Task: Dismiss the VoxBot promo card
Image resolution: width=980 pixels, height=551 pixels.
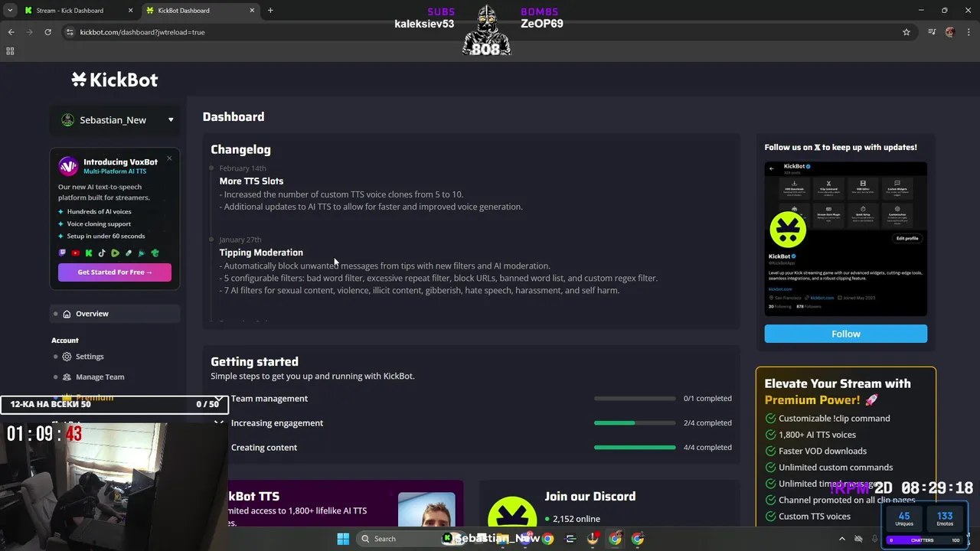Action: pyautogui.click(x=169, y=158)
